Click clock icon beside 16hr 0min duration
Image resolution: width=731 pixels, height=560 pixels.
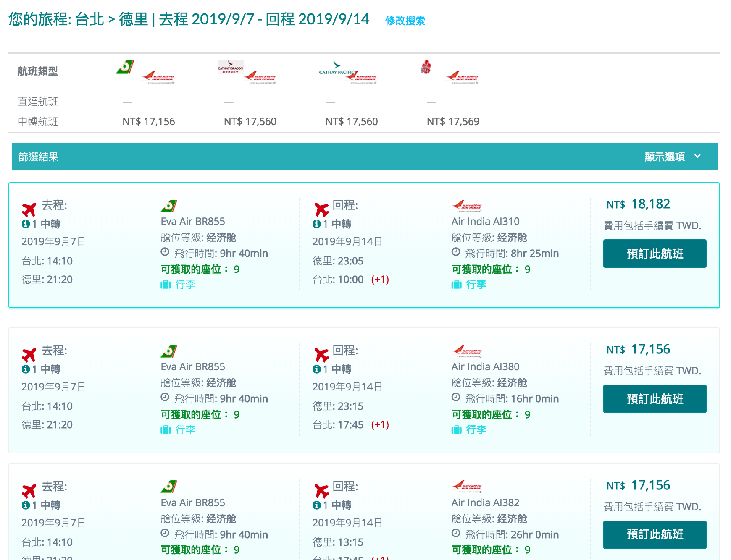(x=456, y=397)
